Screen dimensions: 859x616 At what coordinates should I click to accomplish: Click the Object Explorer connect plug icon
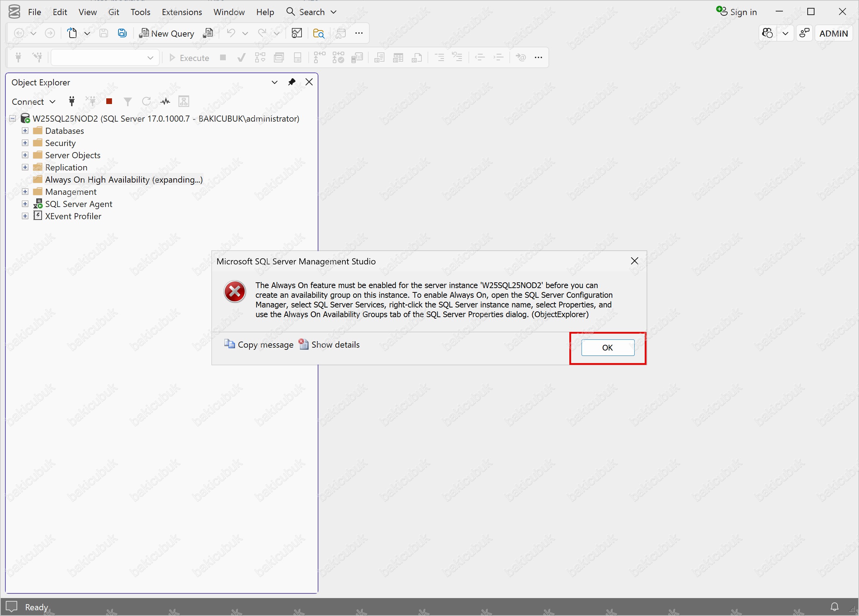71,101
